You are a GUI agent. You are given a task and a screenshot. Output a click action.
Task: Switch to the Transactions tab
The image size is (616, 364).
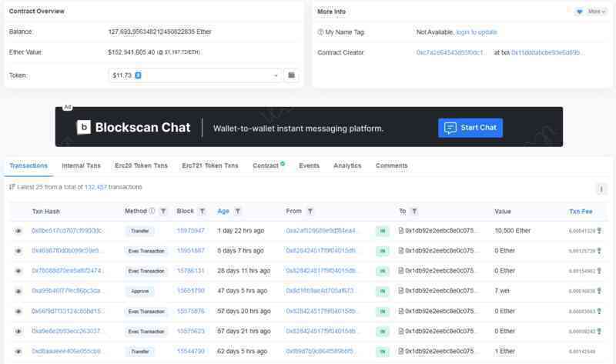coord(28,165)
